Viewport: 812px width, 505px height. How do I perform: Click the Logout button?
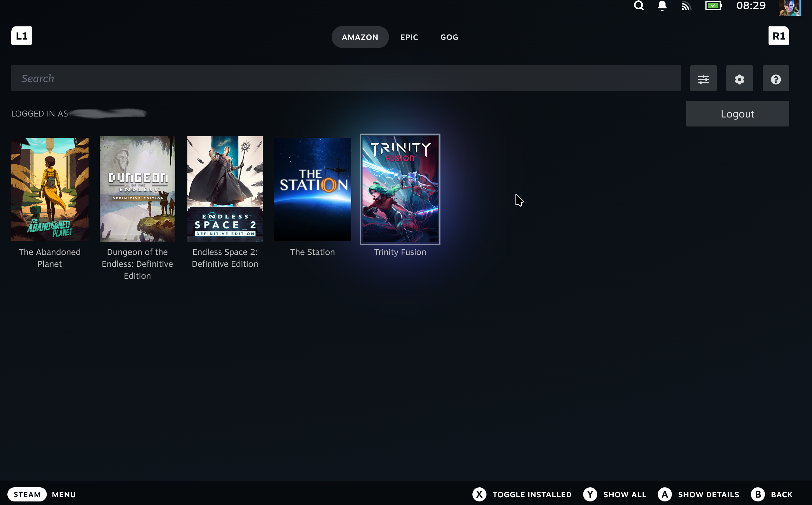(x=737, y=114)
